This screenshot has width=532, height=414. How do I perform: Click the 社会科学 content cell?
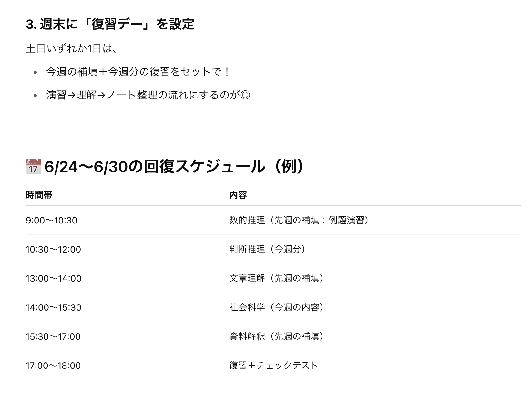277,307
